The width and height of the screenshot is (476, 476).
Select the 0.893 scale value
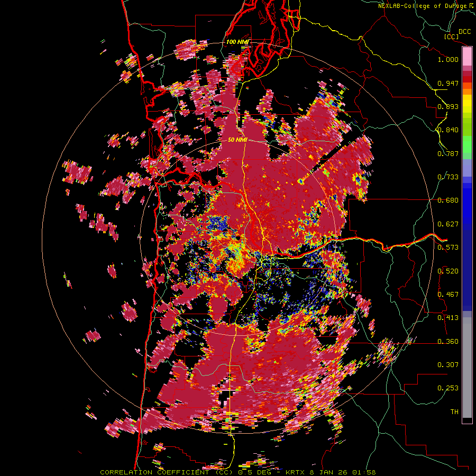click(448, 106)
